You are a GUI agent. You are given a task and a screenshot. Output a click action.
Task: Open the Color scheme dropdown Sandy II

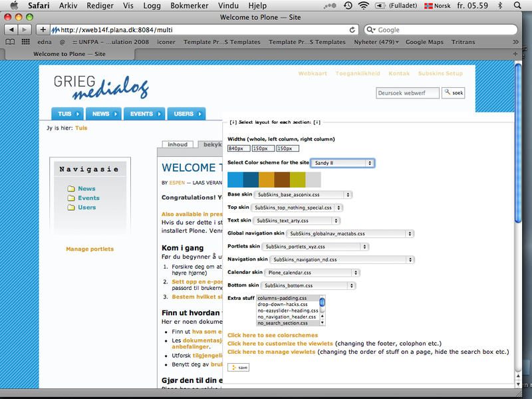tap(342, 163)
